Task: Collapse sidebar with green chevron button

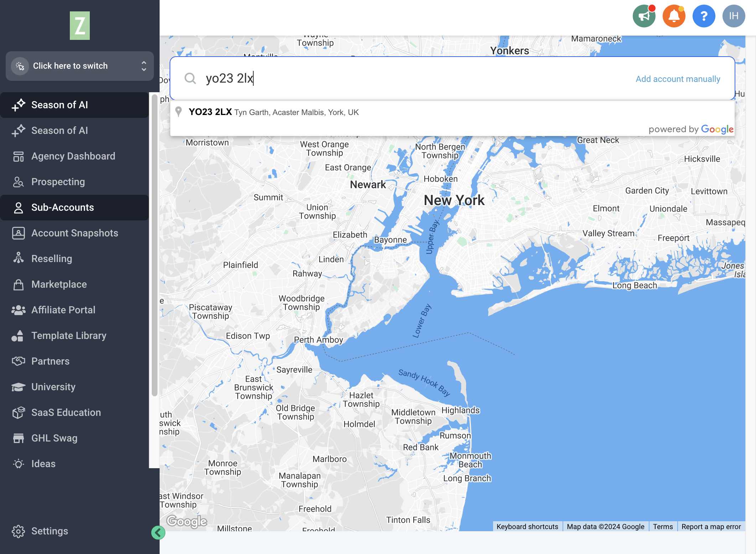Action: 158,533
